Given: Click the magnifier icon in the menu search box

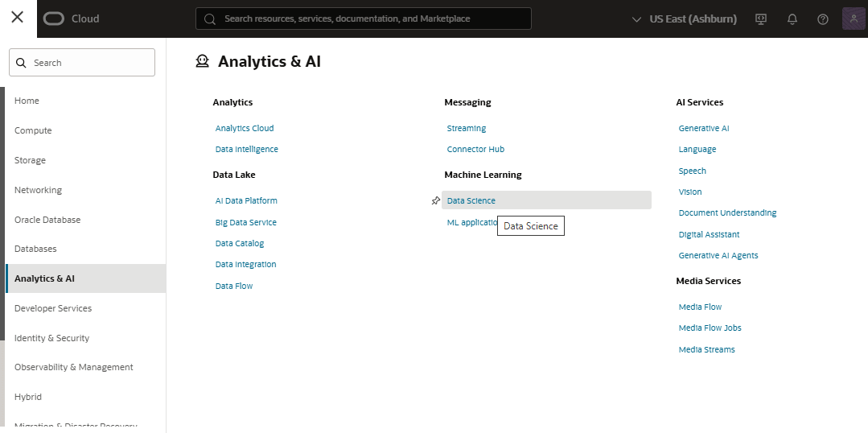Looking at the screenshot, I should point(21,63).
